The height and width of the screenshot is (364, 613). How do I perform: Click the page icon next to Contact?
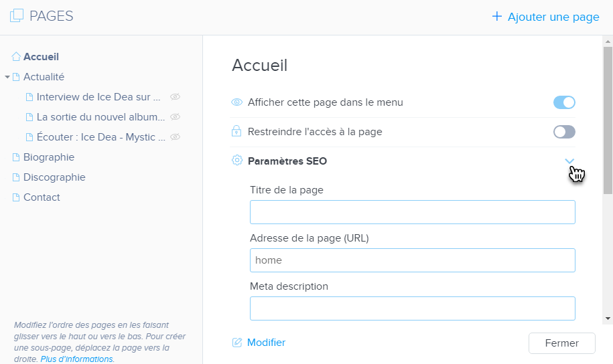17,197
